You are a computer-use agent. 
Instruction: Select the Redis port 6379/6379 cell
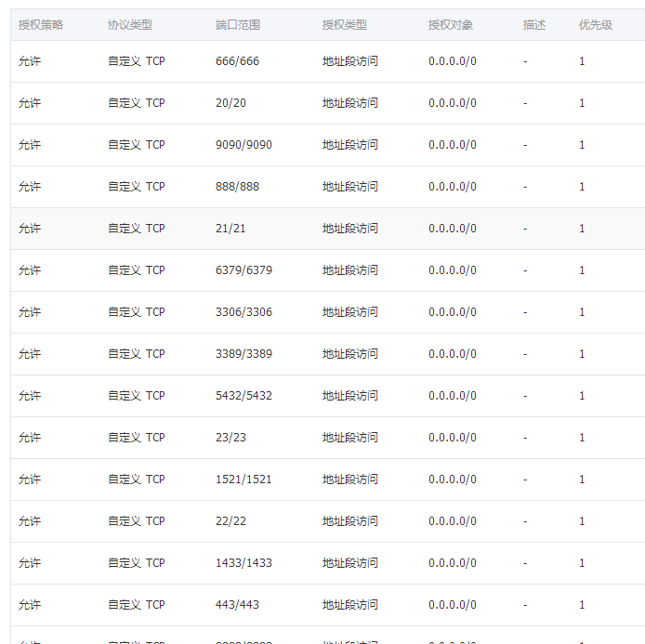coord(244,270)
